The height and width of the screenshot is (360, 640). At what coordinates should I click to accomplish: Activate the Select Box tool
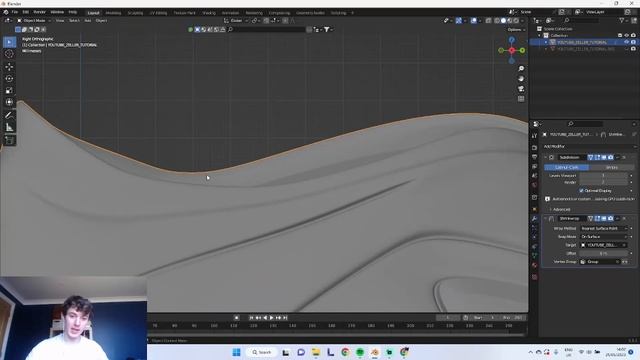(x=9, y=42)
